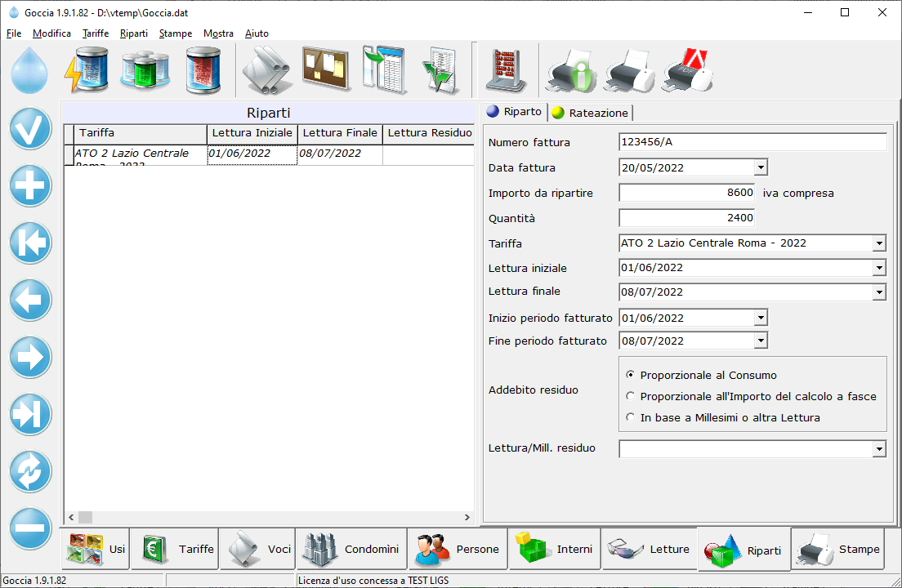
Task: Open the Aiuto menu
Action: coord(257,33)
